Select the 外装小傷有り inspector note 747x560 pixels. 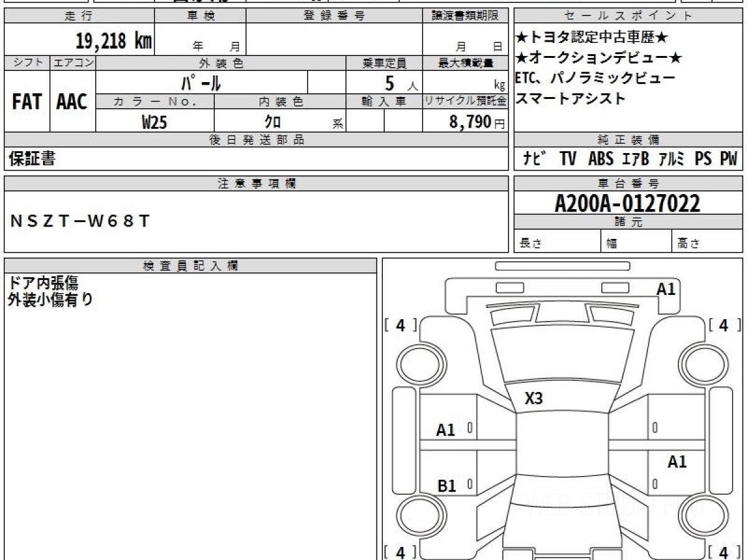pos(50,299)
